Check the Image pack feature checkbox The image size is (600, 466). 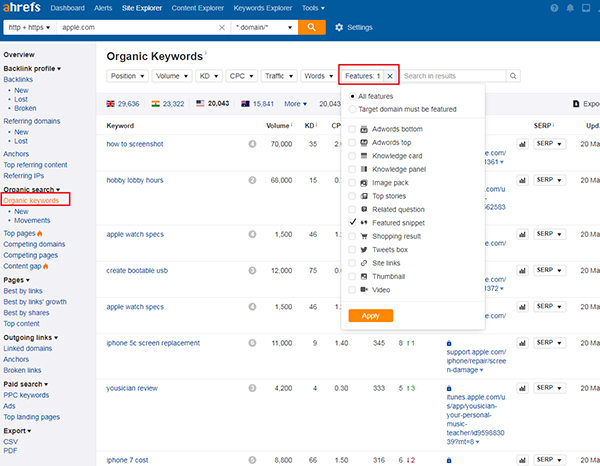[352, 182]
